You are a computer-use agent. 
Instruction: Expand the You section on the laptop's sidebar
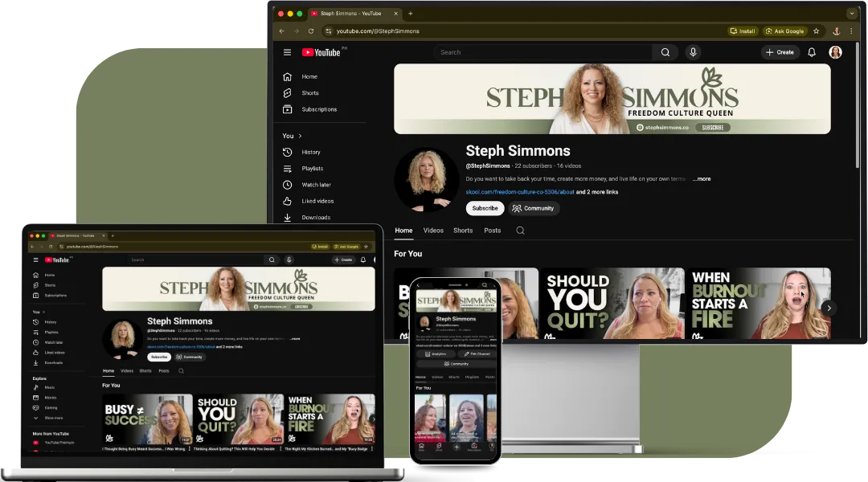[x=39, y=312]
